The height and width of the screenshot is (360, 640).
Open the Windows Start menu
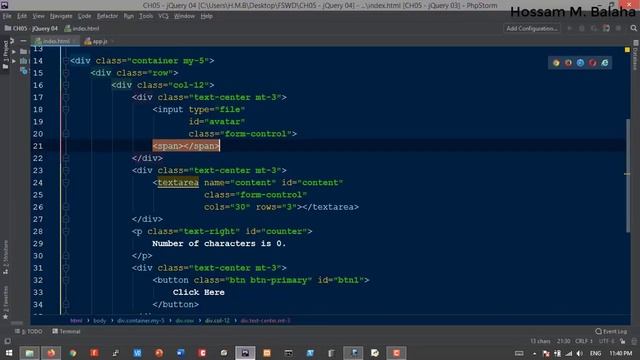8,353
